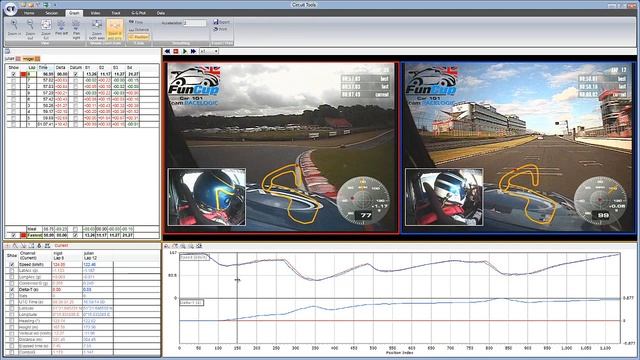Click the Acceleration smoothing input field
This screenshot has height=360, width=640.
[x=195, y=23]
